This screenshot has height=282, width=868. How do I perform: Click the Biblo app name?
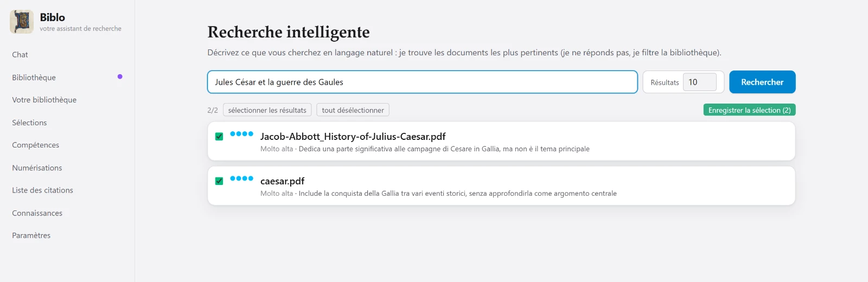(x=52, y=17)
